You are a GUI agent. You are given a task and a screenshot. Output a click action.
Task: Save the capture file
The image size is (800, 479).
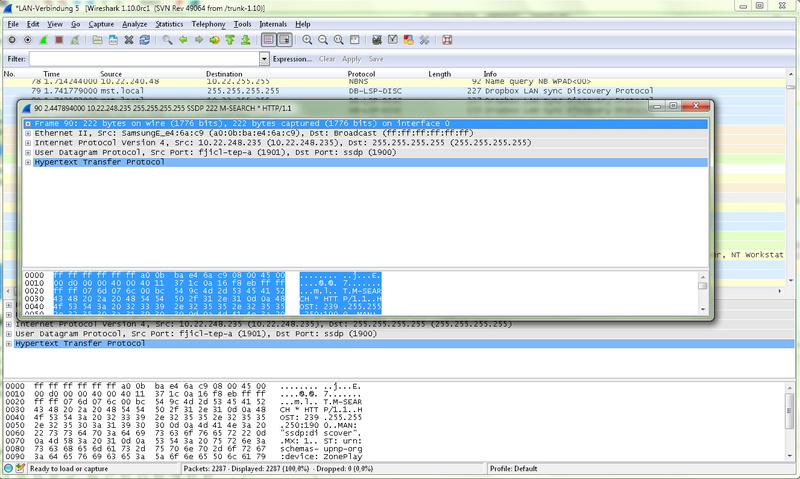[x=113, y=40]
